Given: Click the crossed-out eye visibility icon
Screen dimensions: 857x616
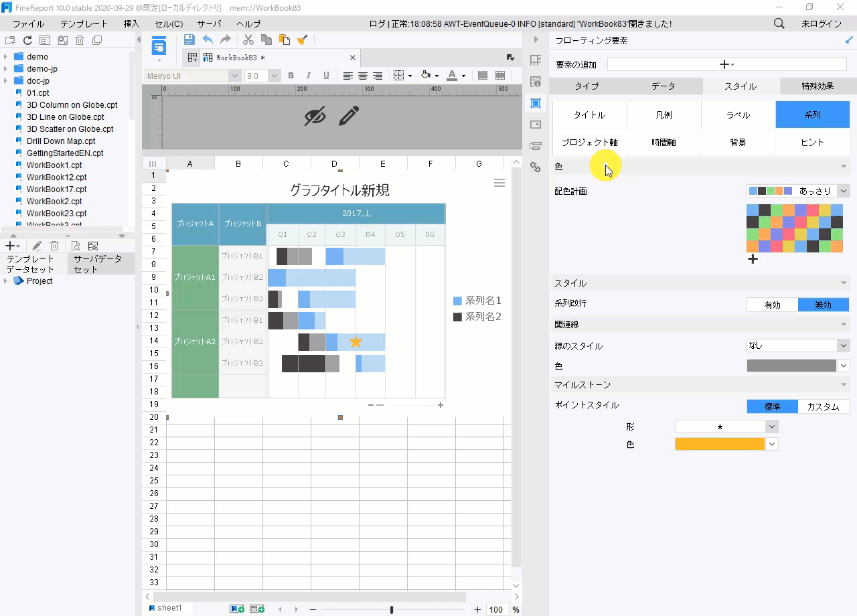Looking at the screenshot, I should [315, 116].
